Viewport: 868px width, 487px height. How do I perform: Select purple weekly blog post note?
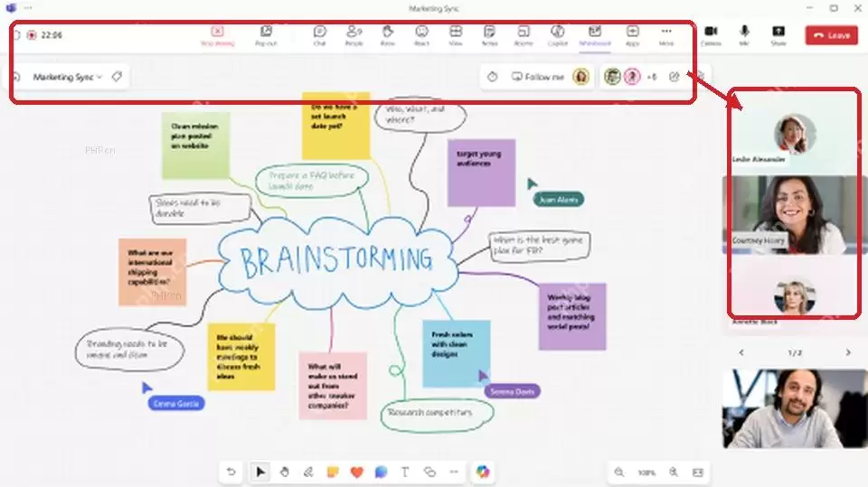572,316
